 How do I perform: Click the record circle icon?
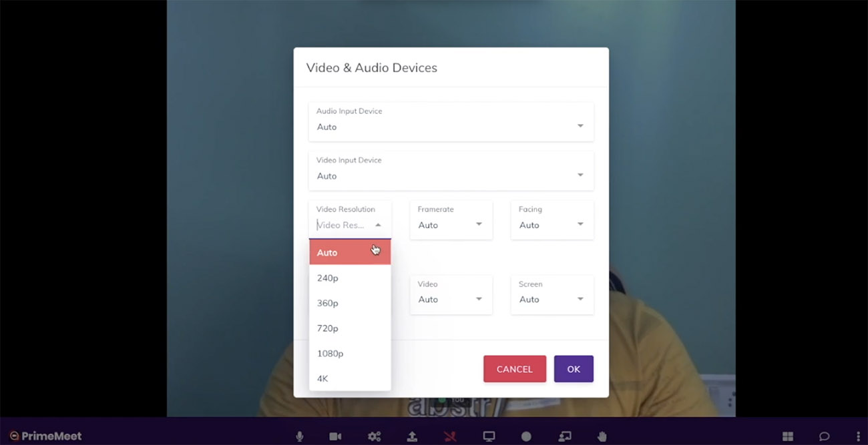526,436
